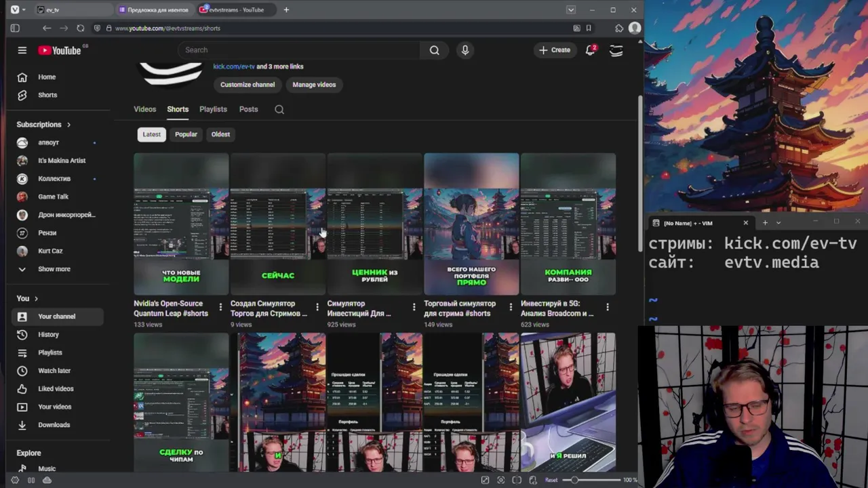The width and height of the screenshot is (868, 488).
Task: Open options for Инвестирую в 5G short
Action: coord(608,307)
